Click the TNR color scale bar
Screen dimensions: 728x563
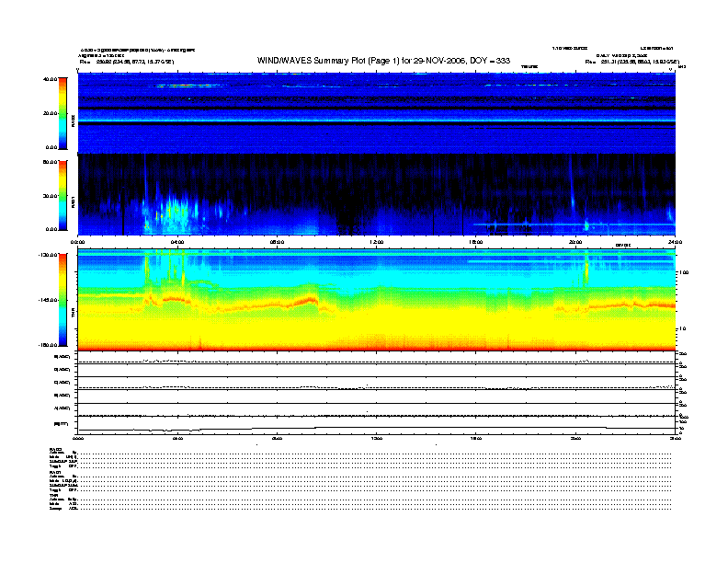coord(63,300)
